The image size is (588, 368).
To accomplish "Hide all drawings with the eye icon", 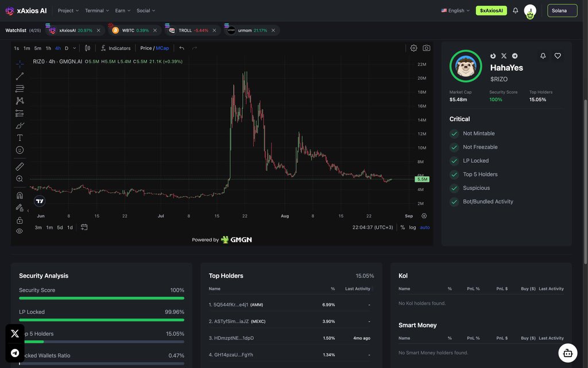I will (20, 231).
